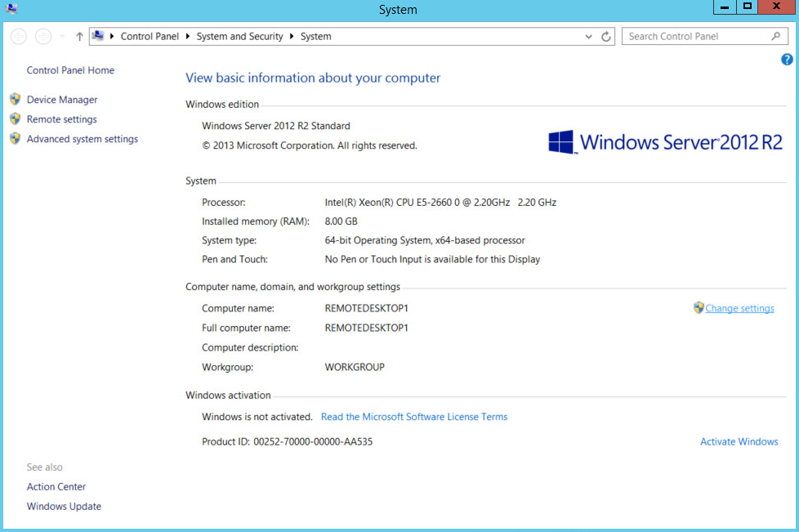799x532 pixels.
Task: Click the Activate Windows link
Action: [739, 441]
